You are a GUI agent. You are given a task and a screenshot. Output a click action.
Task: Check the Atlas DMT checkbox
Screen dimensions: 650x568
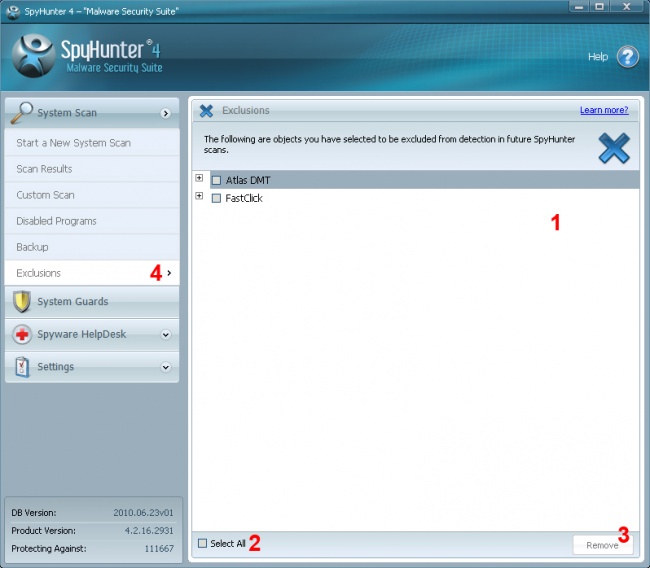(x=216, y=181)
